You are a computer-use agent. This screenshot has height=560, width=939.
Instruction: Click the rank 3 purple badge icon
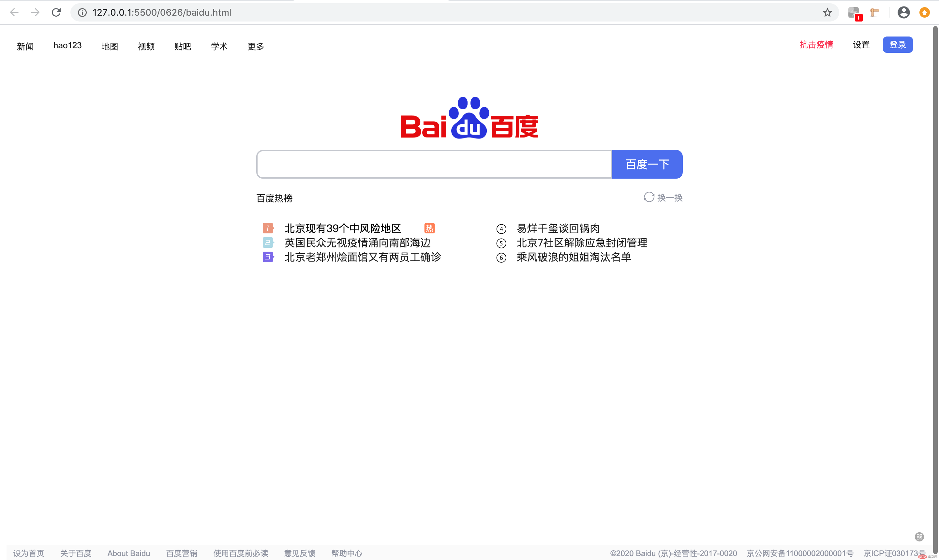tap(268, 257)
